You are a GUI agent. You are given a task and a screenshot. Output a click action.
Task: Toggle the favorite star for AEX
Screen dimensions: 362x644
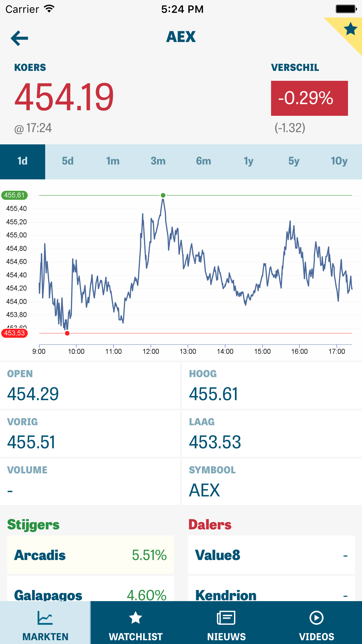[x=350, y=29]
